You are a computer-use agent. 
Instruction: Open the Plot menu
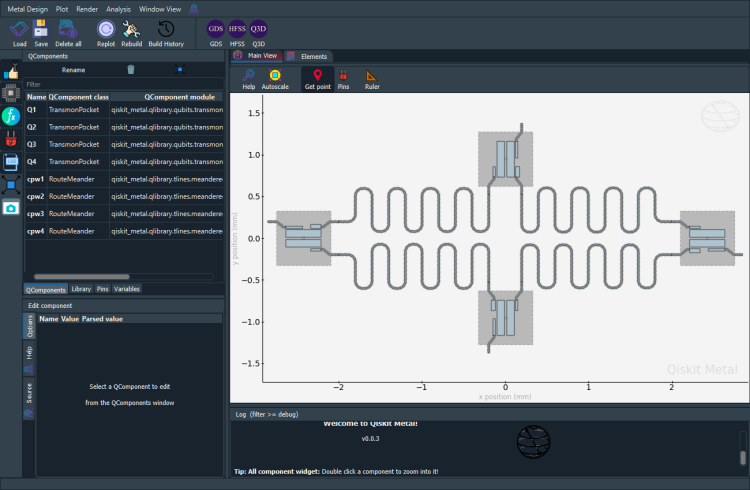[62, 9]
